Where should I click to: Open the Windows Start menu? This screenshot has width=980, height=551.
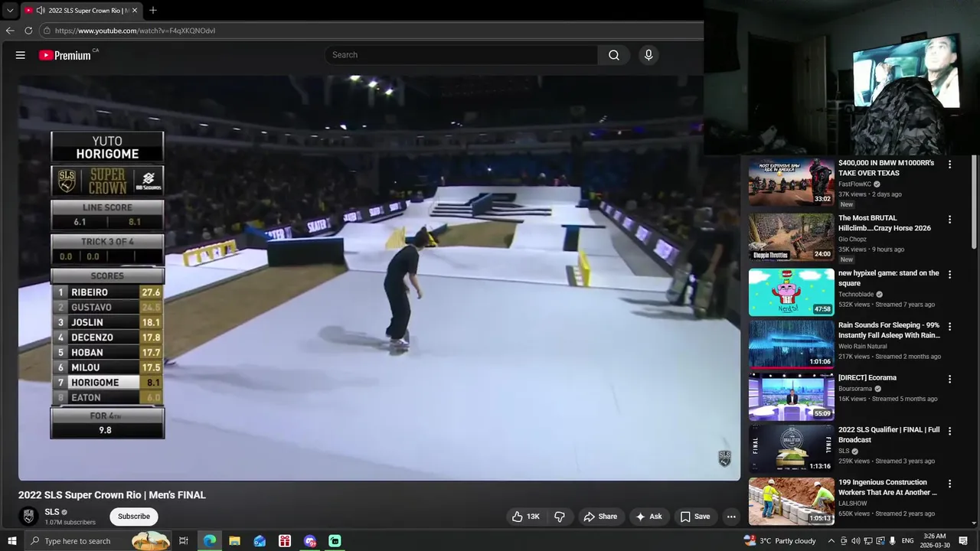(x=11, y=541)
